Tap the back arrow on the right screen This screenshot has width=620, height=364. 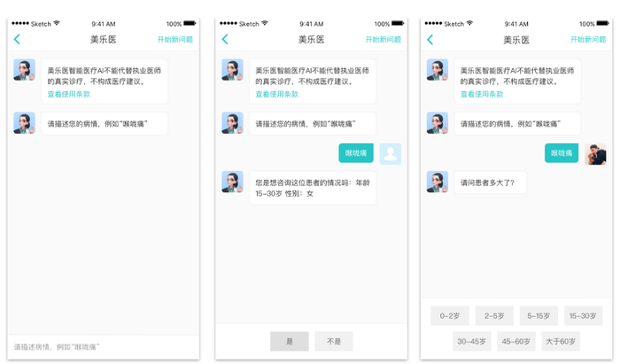coord(430,39)
